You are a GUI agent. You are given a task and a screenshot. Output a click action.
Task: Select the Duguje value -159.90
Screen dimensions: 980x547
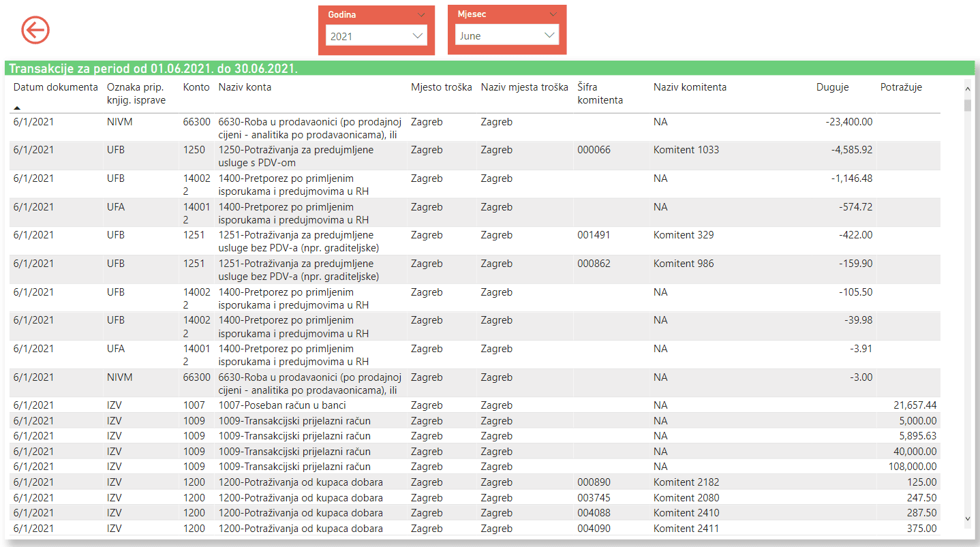(x=855, y=264)
